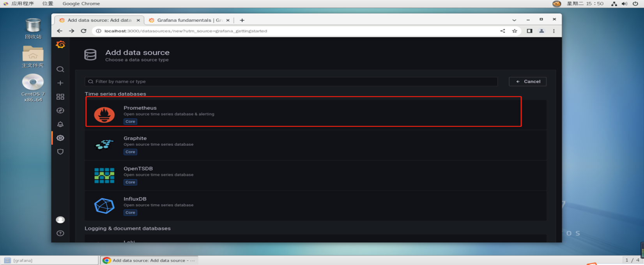The image size is (644, 265).
Task: Reload the page with the refresh icon
Action: coord(83,31)
